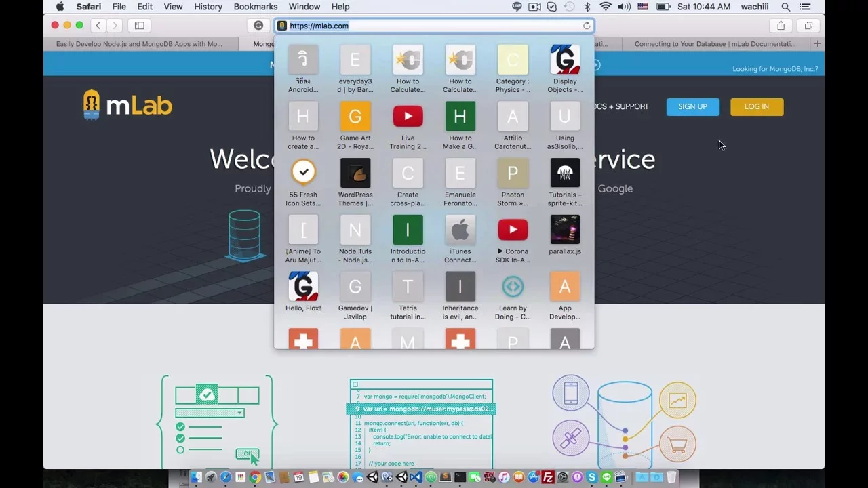868x488 pixels.
Task: Open the Tetris tutorial favorite
Action: tap(408, 287)
